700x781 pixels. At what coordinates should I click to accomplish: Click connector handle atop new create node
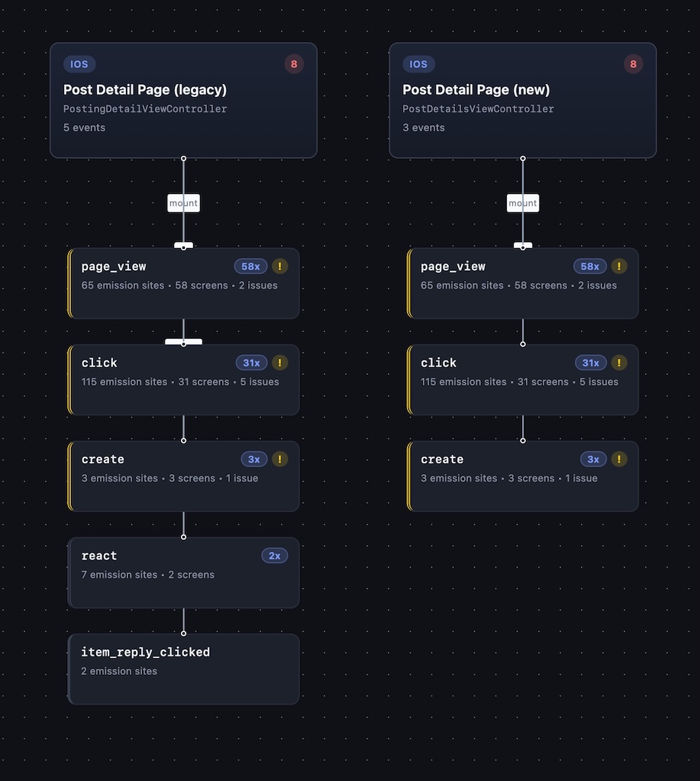click(x=523, y=441)
